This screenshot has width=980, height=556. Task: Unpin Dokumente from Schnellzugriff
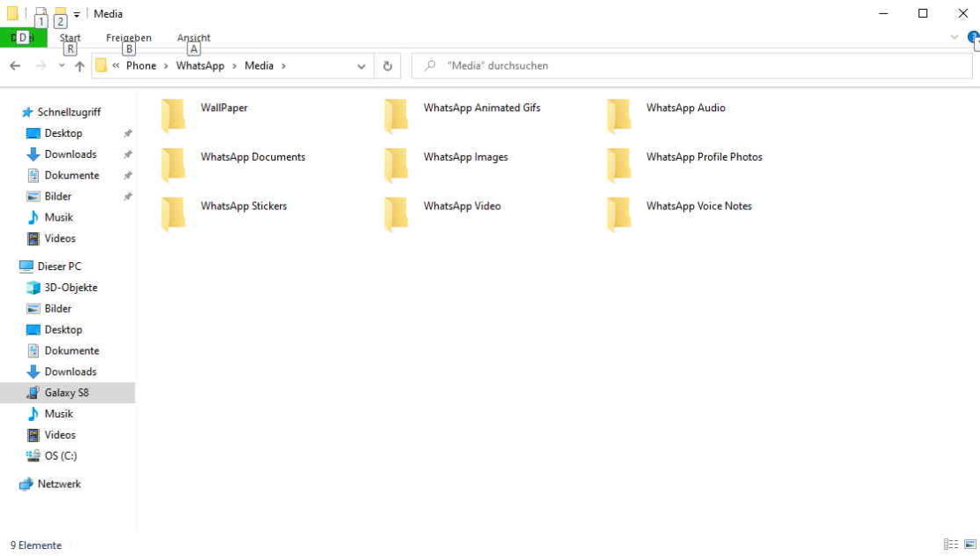coord(127,176)
